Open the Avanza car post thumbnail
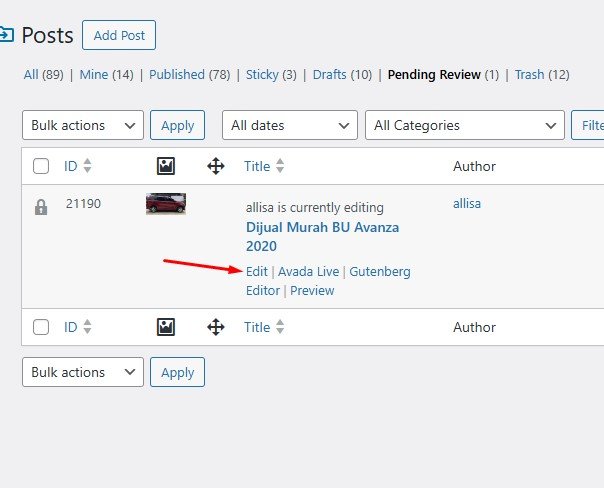 tap(166, 204)
